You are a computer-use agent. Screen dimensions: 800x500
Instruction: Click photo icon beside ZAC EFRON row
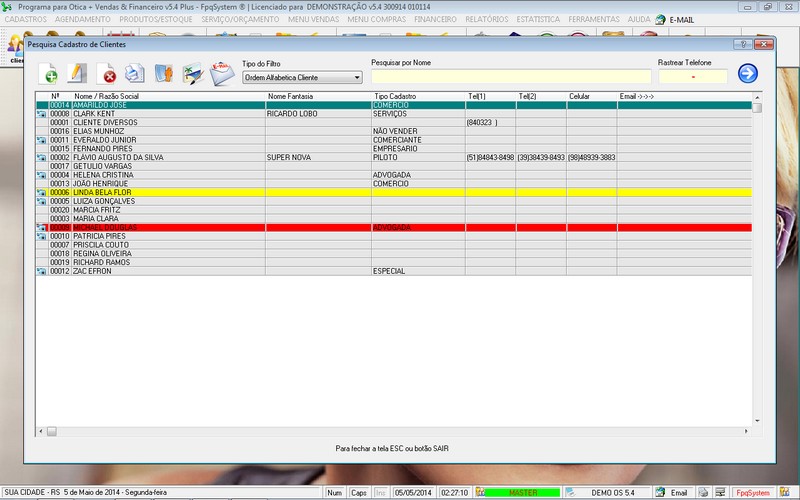[41, 271]
